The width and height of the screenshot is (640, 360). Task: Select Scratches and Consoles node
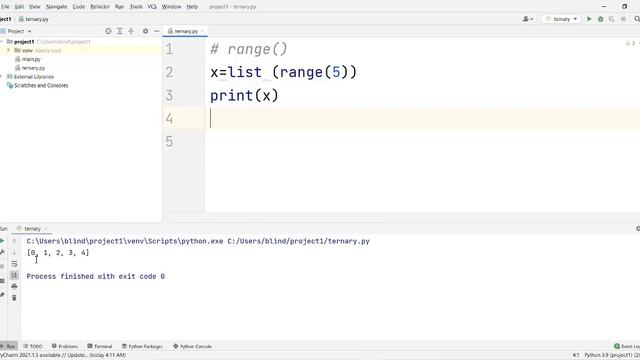pos(41,85)
